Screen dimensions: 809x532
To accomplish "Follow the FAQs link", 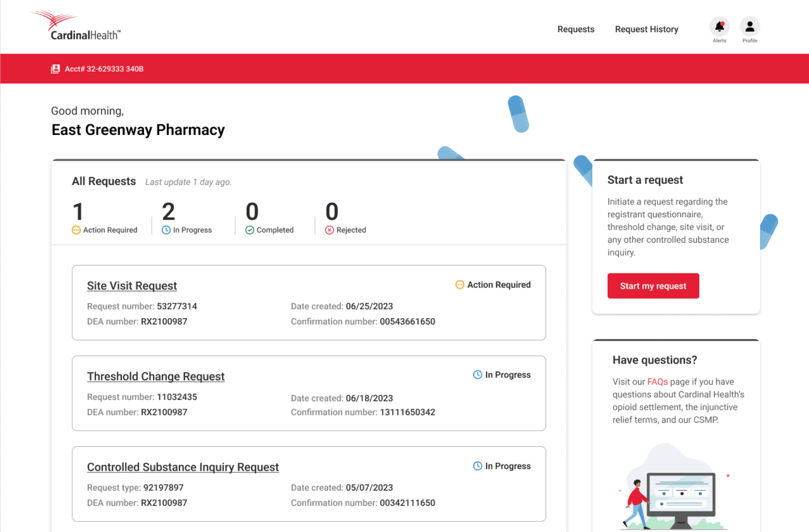I will pyautogui.click(x=657, y=382).
